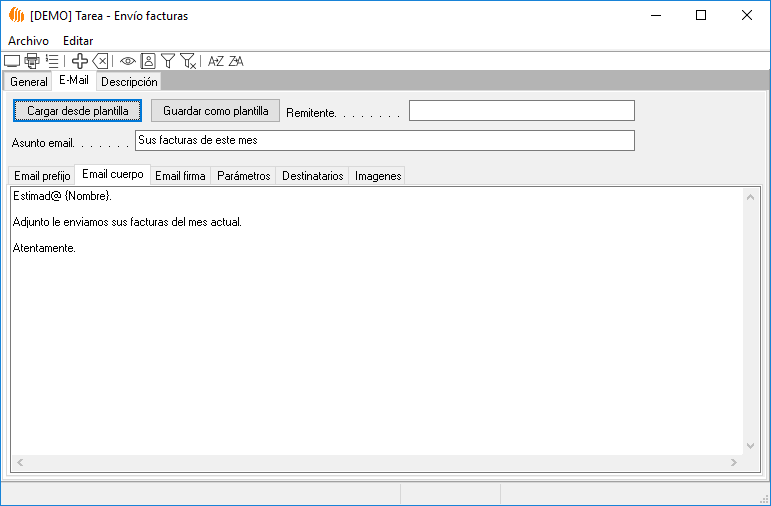771x506 pixels.
Task: Click the printer icon in toolbar
Action: coord(31,61)
